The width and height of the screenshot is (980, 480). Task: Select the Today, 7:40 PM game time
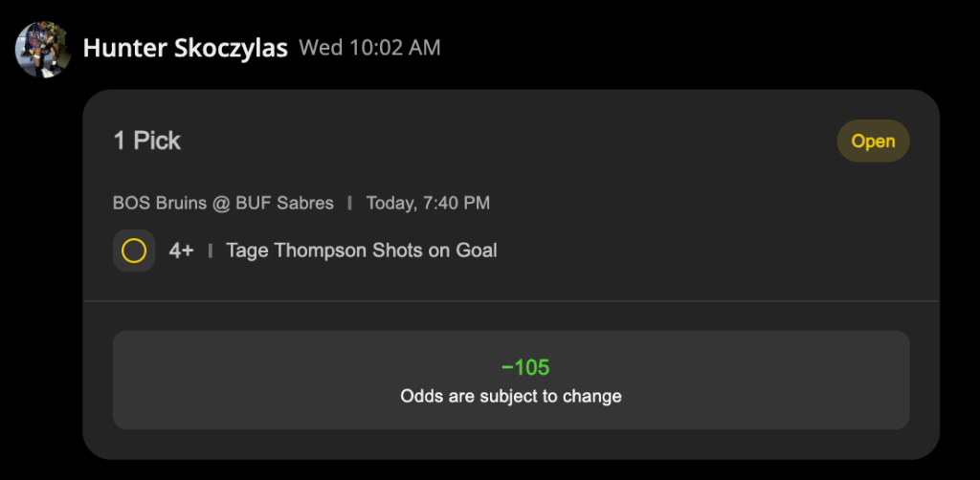[x=428, y=203]
